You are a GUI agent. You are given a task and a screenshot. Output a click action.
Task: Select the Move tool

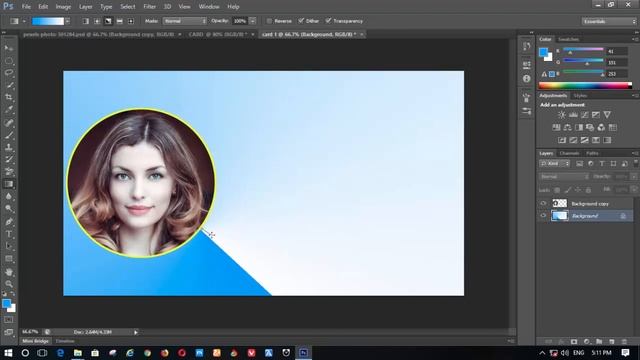pyautogui.click(x=9, y=48)
